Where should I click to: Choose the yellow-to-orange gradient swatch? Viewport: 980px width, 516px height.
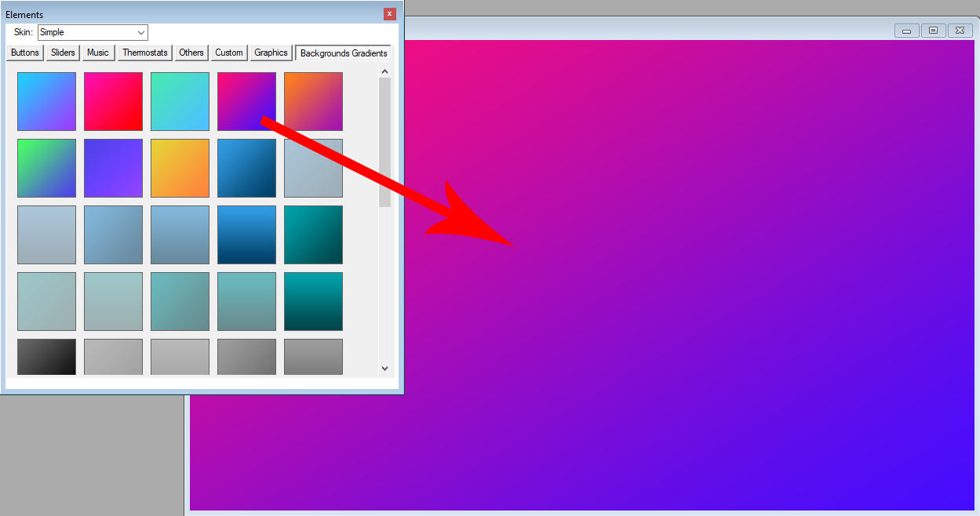coord(180,168)
